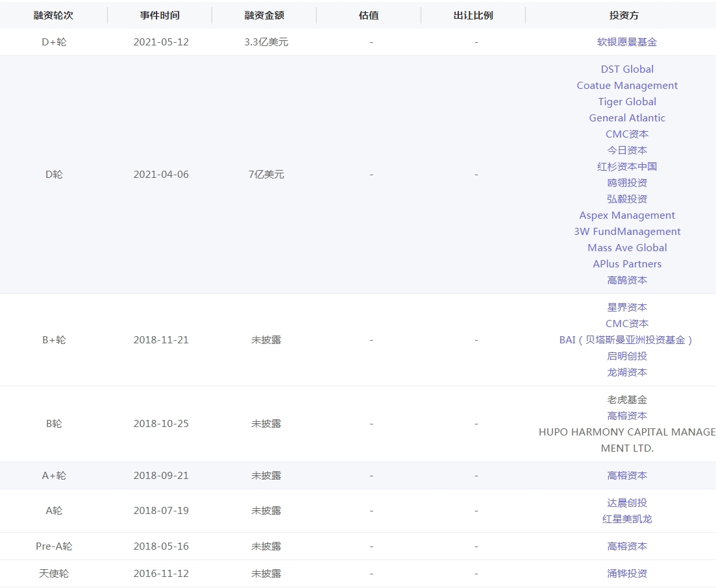Open the BAI(贝塔斯曼亚洲投资基金) link
716x588 pixels.
click(626, 339)
